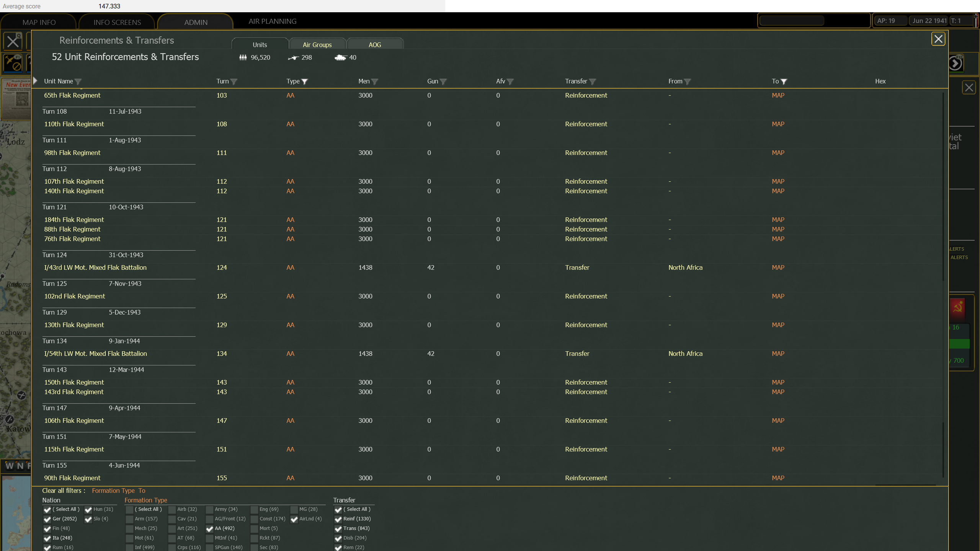This screenshot has height=551, width=980.
Task: Enable the Arm (157) formation type checkbox
Action: pyautogui.click(x=129, y=519)
